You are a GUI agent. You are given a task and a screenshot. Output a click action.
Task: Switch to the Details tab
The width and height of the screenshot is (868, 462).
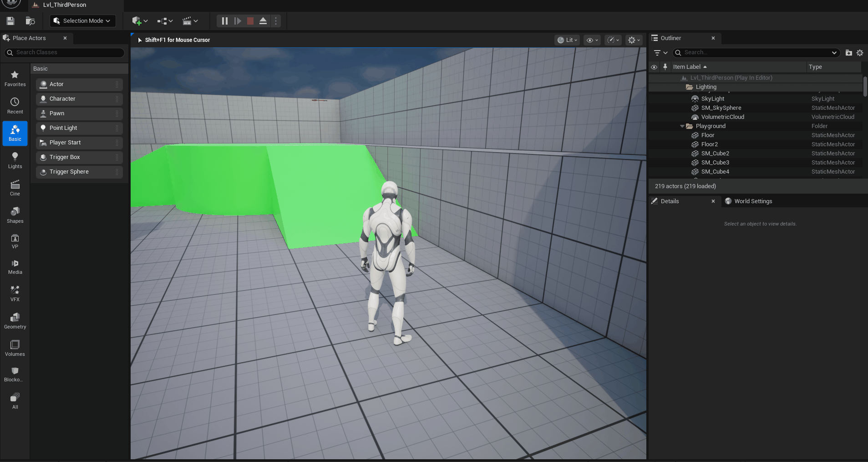pyautogui.click(x=670, y=201)
